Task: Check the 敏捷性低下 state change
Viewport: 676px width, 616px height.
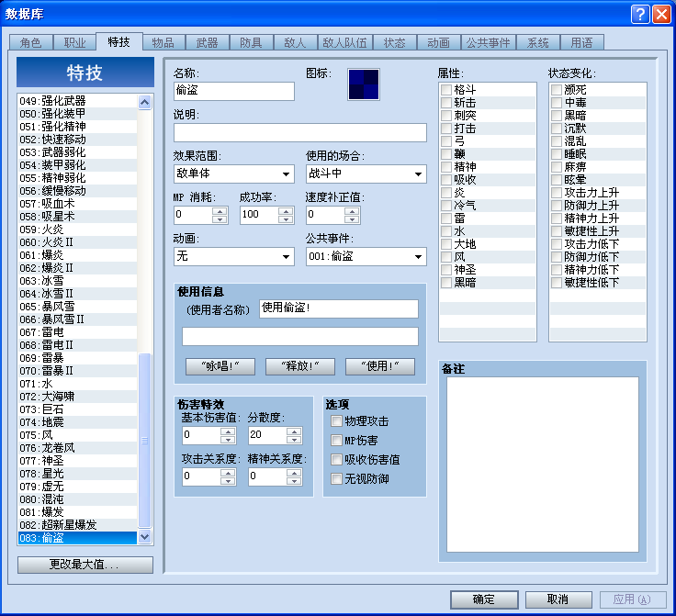Action: click(557, 283)
